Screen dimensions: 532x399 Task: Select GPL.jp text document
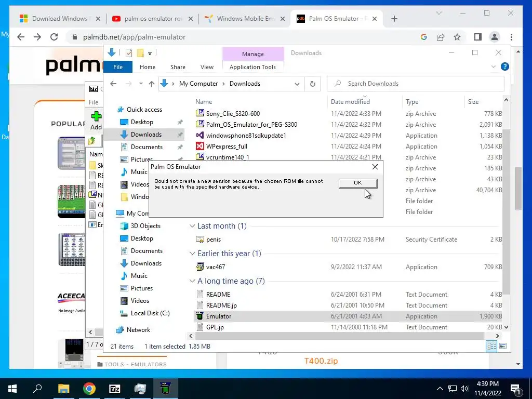click(215, 327)
